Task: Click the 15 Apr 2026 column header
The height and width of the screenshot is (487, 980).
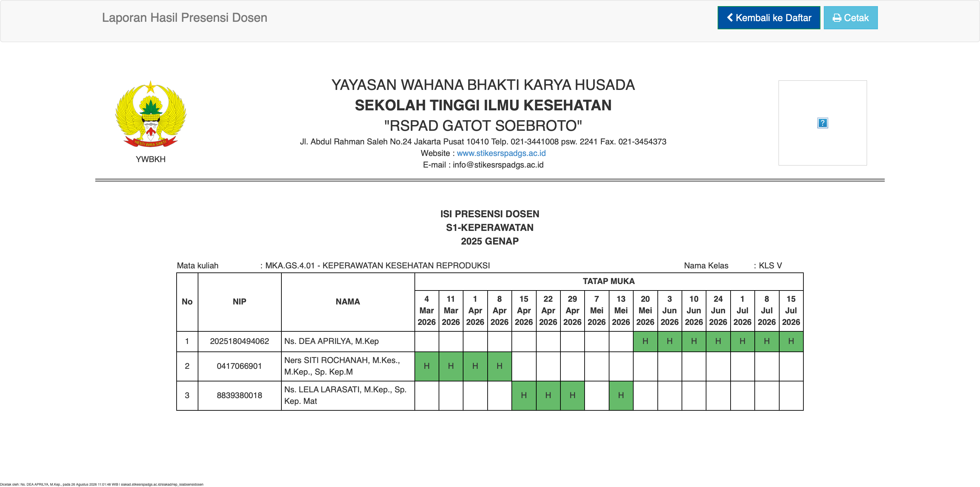Action: click(524, 310)
